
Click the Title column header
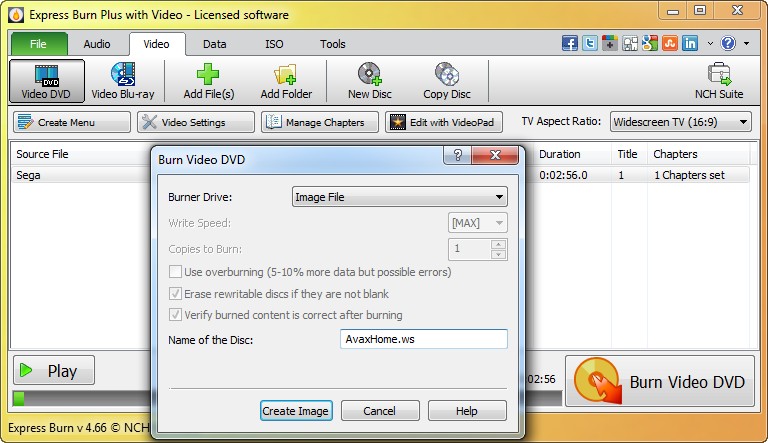629,154
